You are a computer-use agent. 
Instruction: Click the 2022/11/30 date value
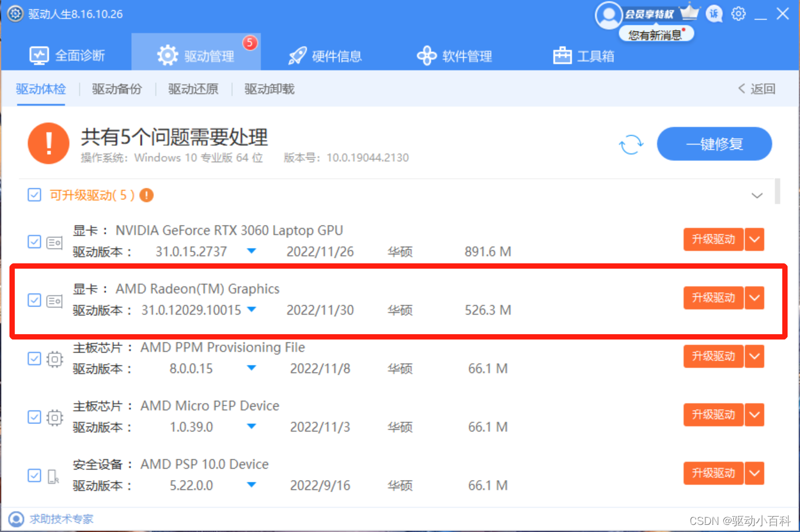[x=320, y=310]
